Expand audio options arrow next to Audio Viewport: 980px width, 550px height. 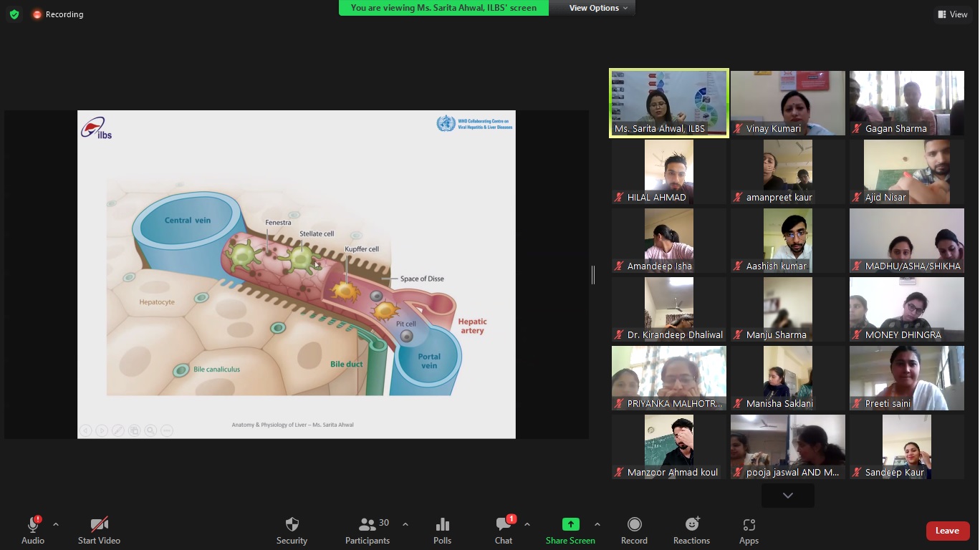click(56, 524)
